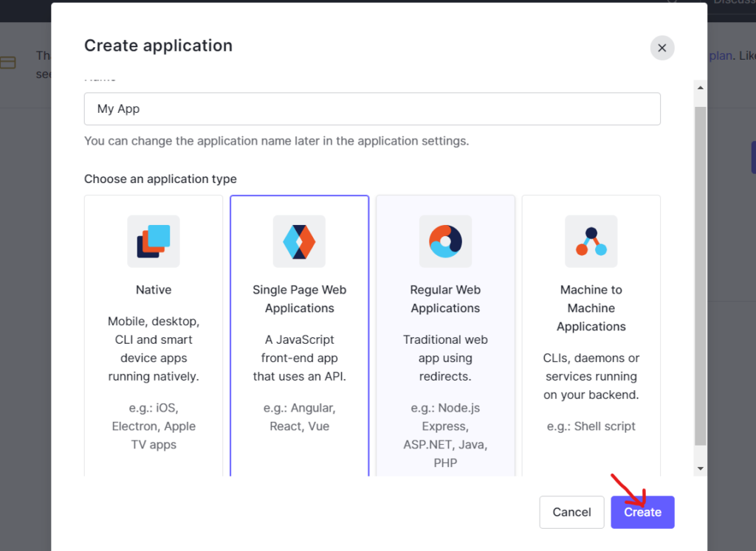This screenshot has height=551, width=756.
Task: Open the "plan" link in the banner
Action: [719, 56]
